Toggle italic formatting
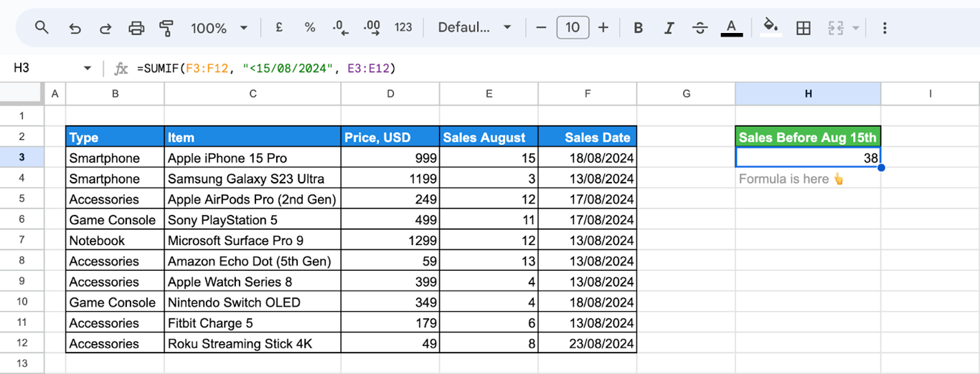The width and height of the screenshot is (980, 374). pyautogui.click(x=669, y=28)
